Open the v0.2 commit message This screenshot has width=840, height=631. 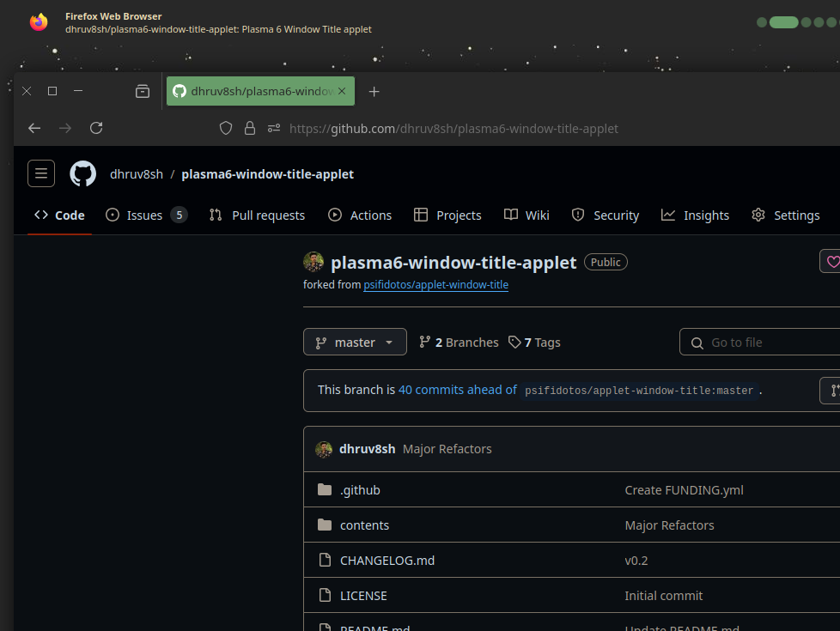636,561
